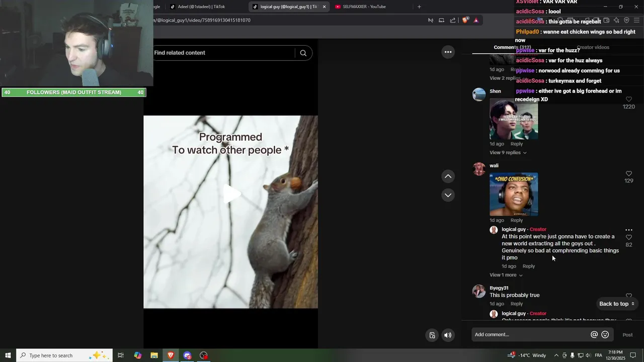Switch to Comments (312) tab
The height and width of the screenshot is (362, 644).
tap(512, 47)
